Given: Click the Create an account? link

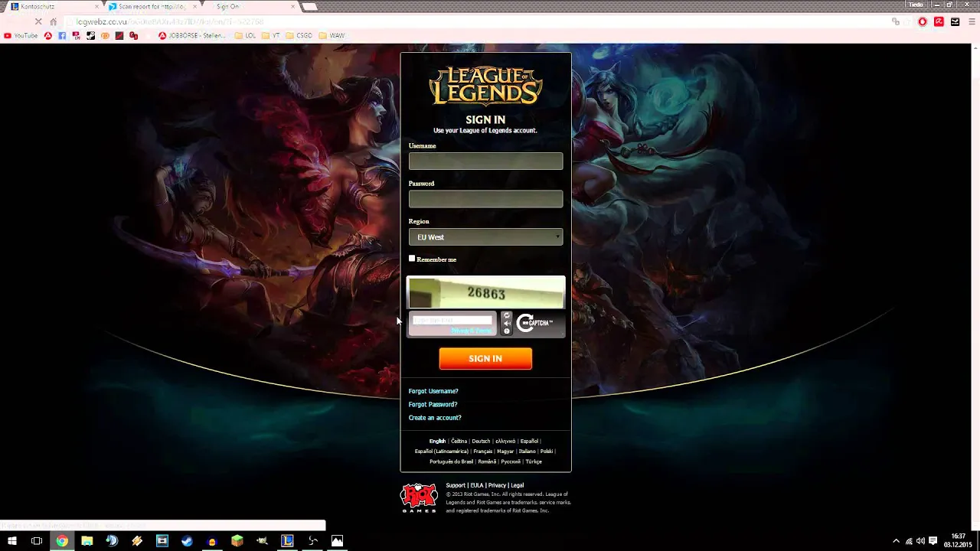Looking at the screenshot, I should coord(435,418).
